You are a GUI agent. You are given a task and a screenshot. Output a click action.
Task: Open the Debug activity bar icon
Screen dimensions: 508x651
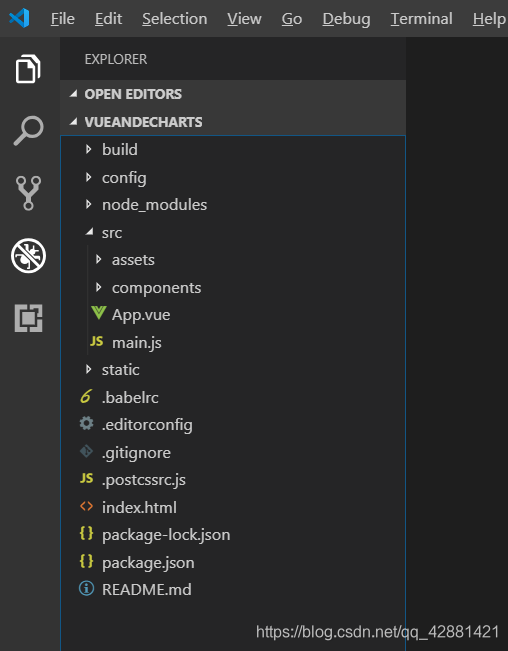[28, 255]
